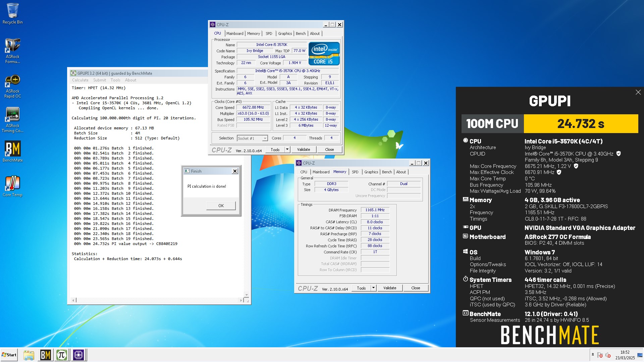Open About menu in GPUPI
This screenshot has width=644, height=362.
pos(130,80)
